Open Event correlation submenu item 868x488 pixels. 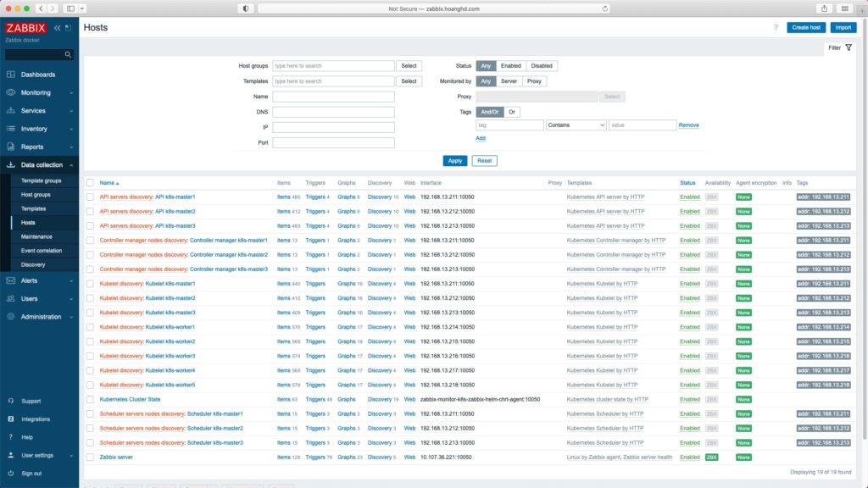coord(42,251)
